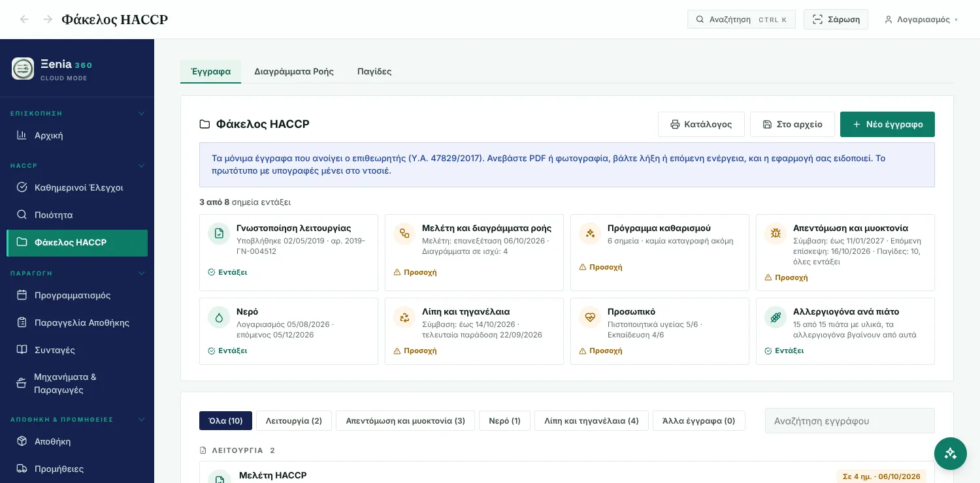Click the Γνωστοποίηση λειτουργίας document icon
The width and height of the screenshot is (980, 483).
(x=219, y=234)
